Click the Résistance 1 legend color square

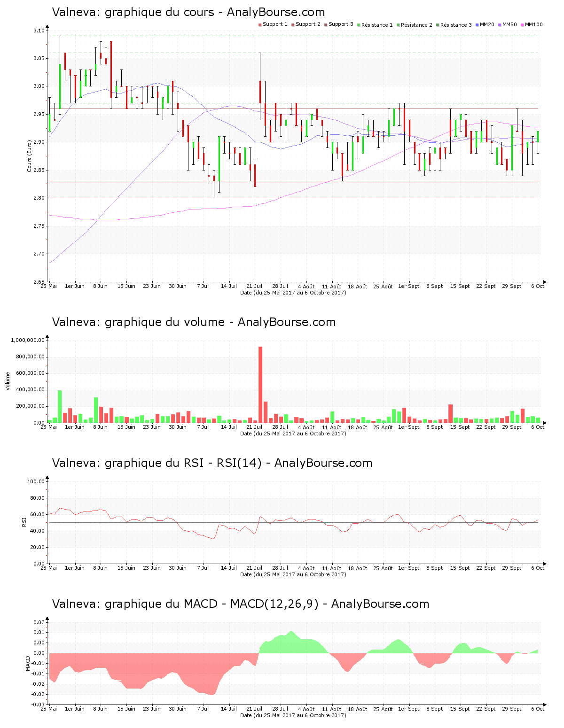click(x=359, y=24)
